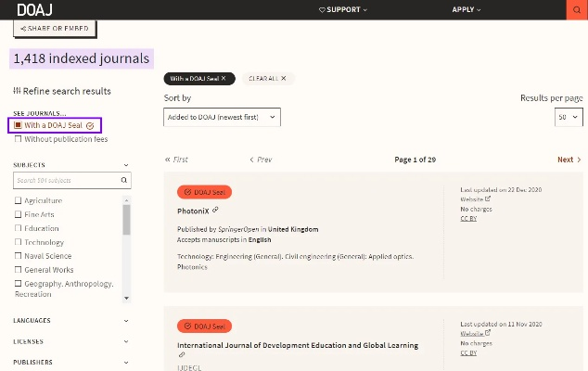Viewport: 588px width, 371px height.
Task: Click the Share or Embed button
Action: 55,29
